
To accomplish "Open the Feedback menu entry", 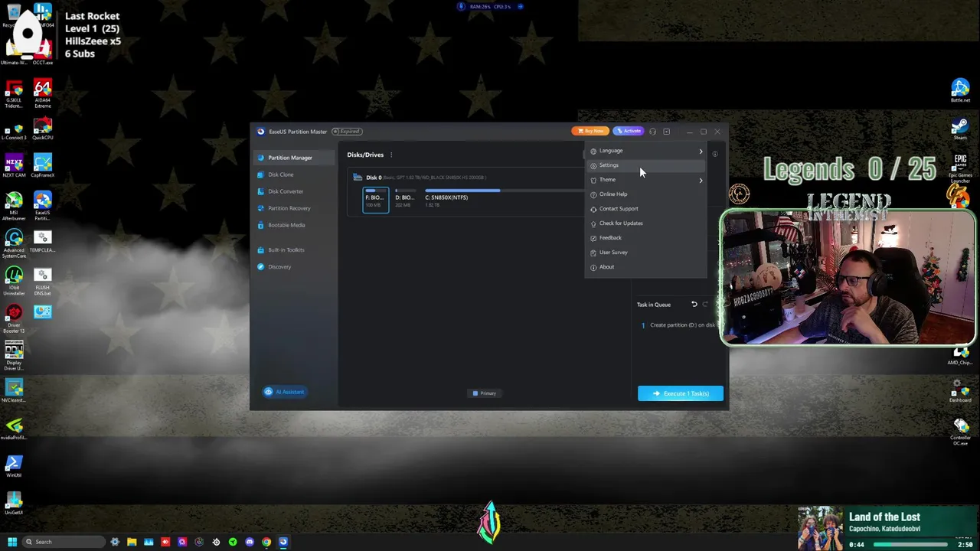I will point(645,238).
